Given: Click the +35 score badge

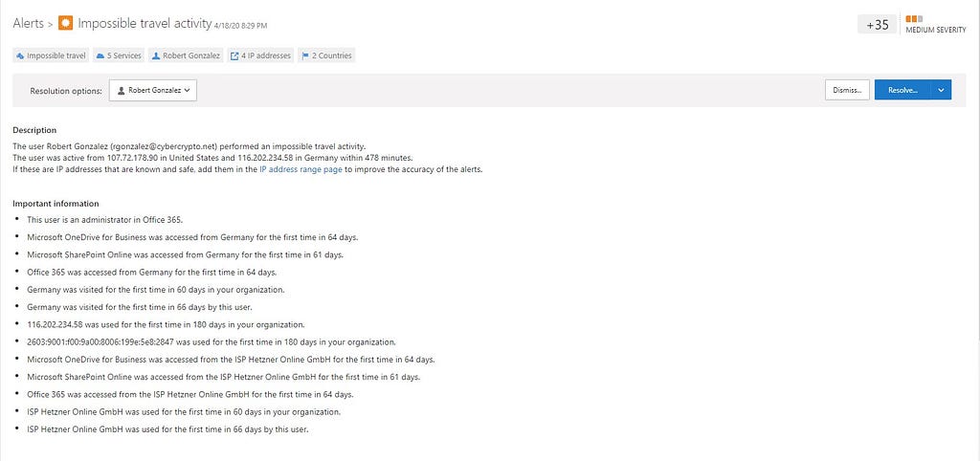Looking at the screenshot, I should [878, 25].
